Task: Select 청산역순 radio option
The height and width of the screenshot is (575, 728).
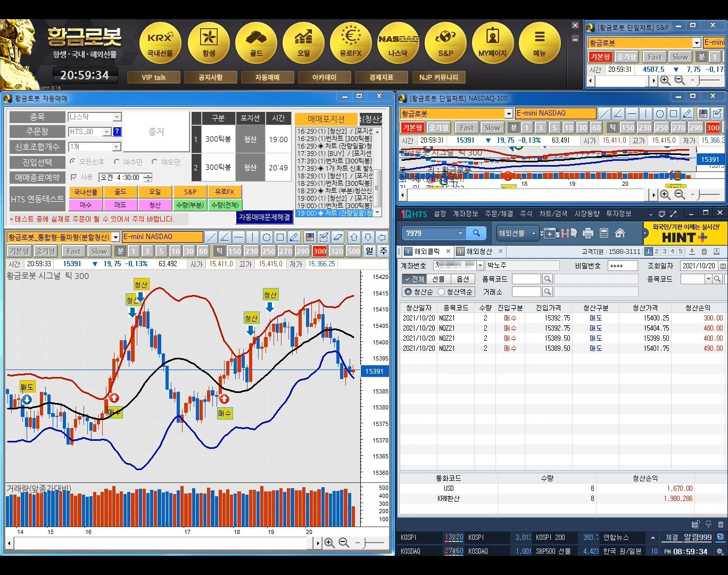Action: pos(441,292)
